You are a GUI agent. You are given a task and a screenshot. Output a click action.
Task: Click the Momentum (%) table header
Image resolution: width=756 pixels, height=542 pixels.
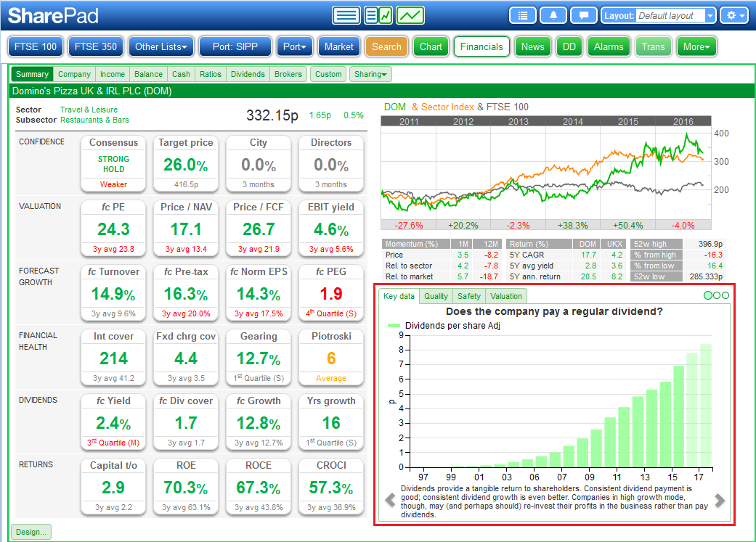[x=416, y=244]
